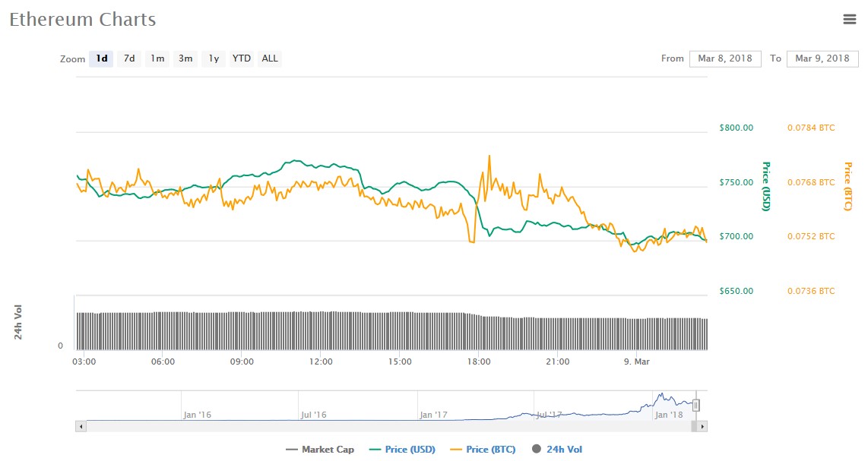Click the 09:00 time axis label
This screenshot has width=868, height=461.
tap(242, 362)
